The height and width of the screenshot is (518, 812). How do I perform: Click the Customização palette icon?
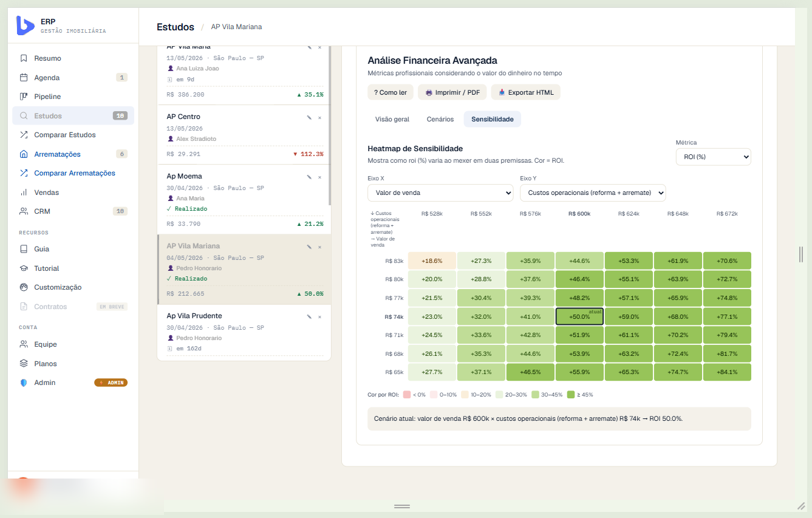[24, 287]
